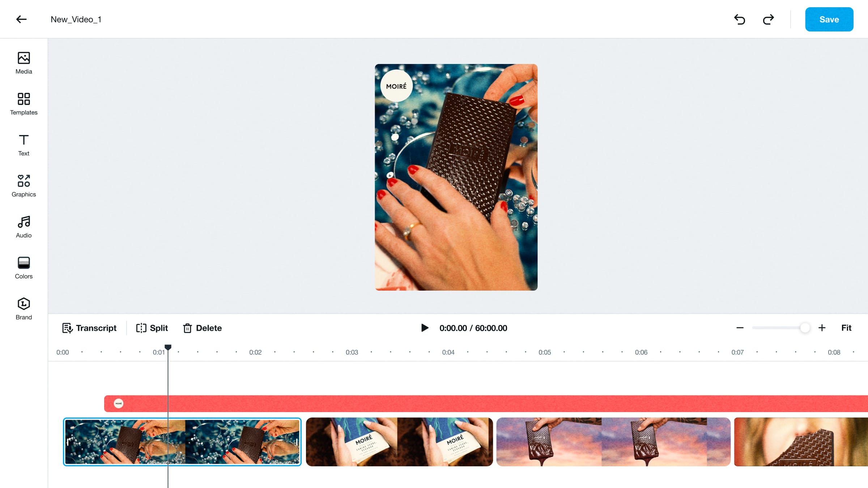The width and height of the screenshot is (868, 488).
Task: Click the redo button
Action: (x=769, y=19)
